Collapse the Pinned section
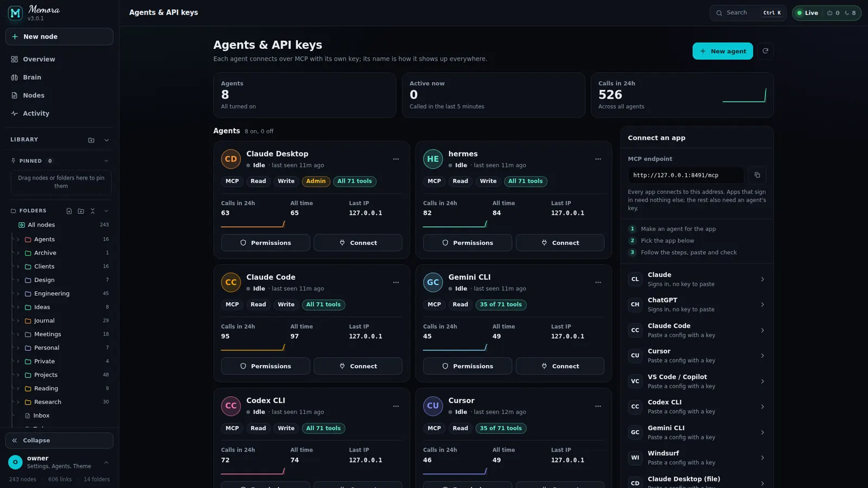 [106, 161]
